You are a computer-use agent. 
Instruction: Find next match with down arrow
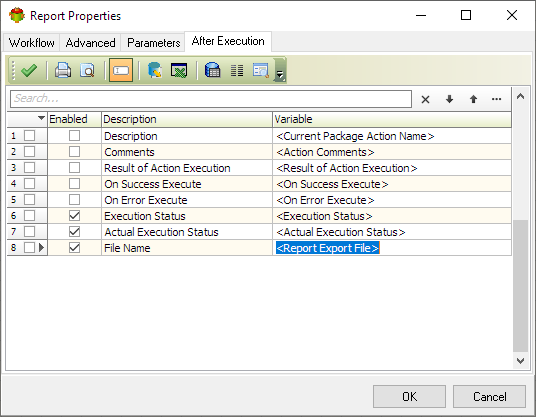[x=449, y=99]
